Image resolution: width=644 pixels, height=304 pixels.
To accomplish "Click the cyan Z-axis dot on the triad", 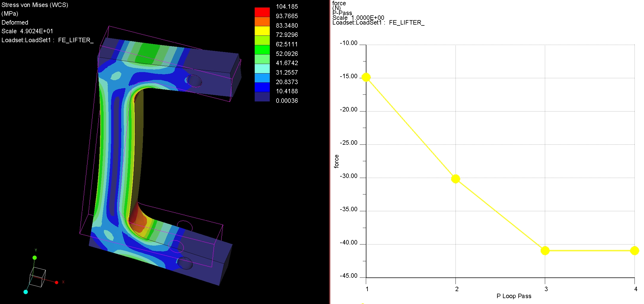I will (26, 292).
